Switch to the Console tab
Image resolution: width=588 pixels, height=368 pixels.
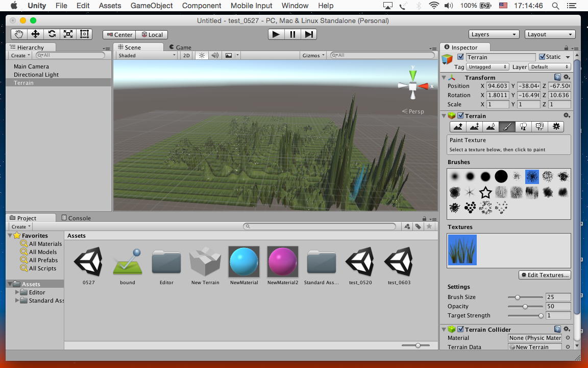(76, 218)
